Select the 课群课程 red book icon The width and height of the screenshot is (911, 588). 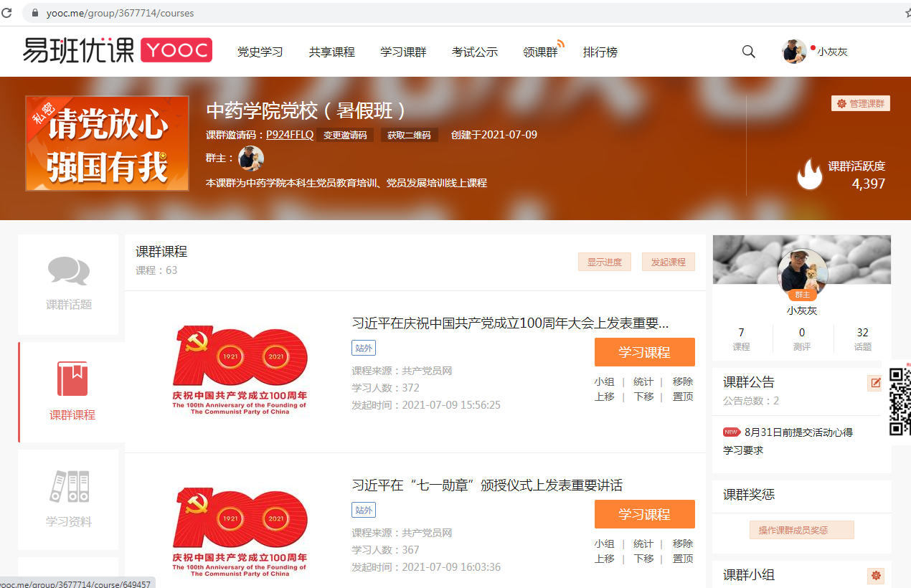72,379
